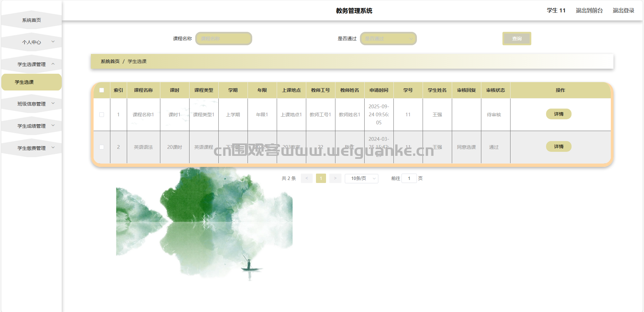This screenshot has width=644, height=312.
Task: Select page 1 in pagination
Action: point(321,178)
